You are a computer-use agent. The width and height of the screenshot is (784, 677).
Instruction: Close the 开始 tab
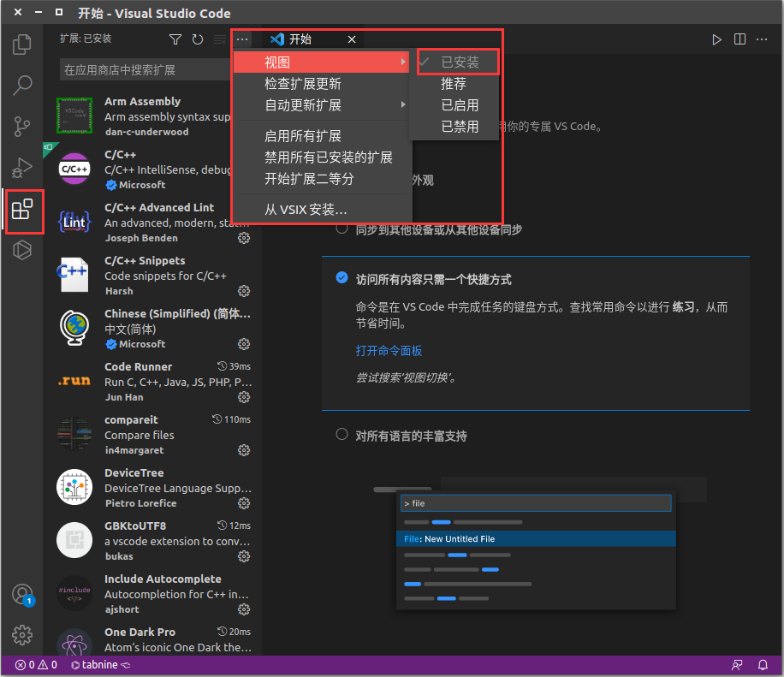(x=352, y=39)
